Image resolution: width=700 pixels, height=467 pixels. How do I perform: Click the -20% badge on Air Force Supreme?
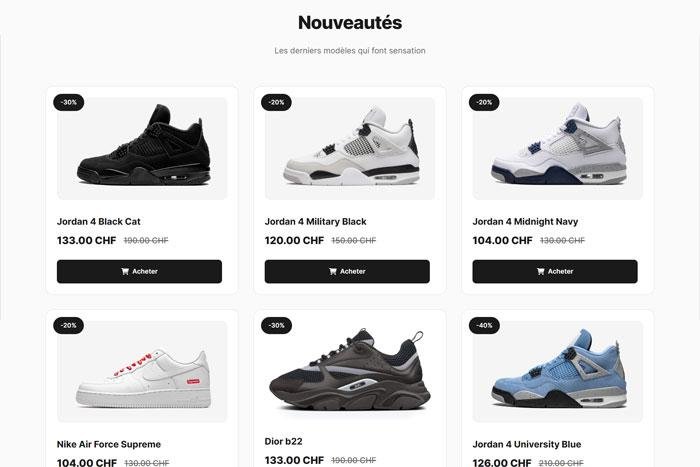pyautogui.click(x=69, y=325)
